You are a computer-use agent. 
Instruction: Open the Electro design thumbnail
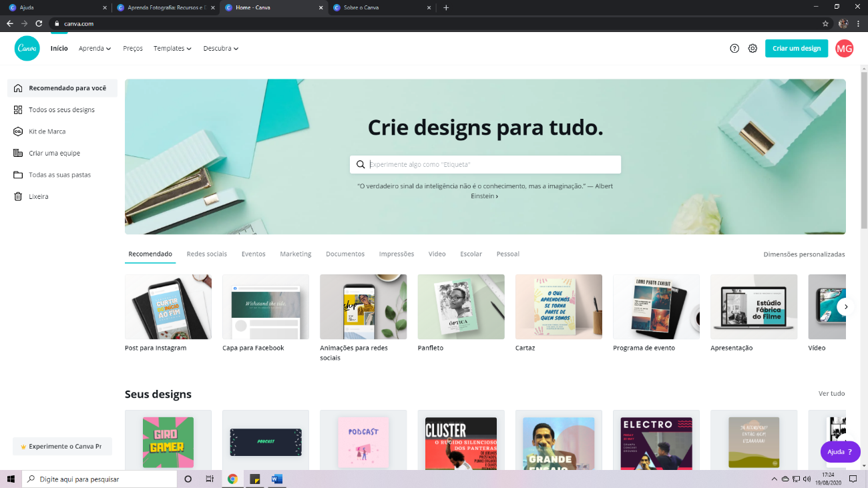click(656, 440)
